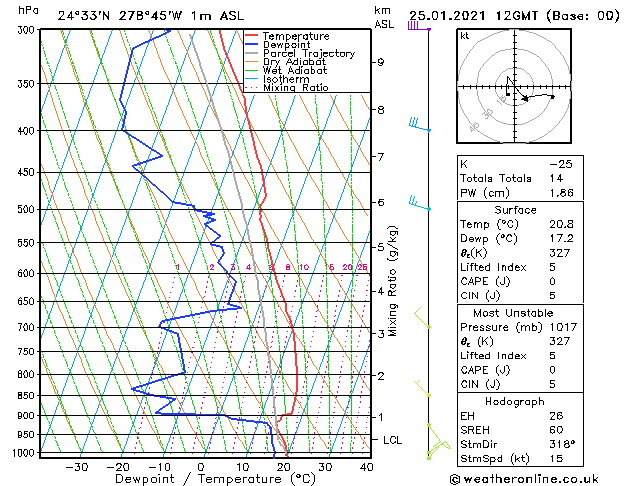Click the coordinates title '24°33'N 278°45'W 1m ASL'
Viewport: 629px width, 486px height.
pyautogui.click(x=151, y=16)
